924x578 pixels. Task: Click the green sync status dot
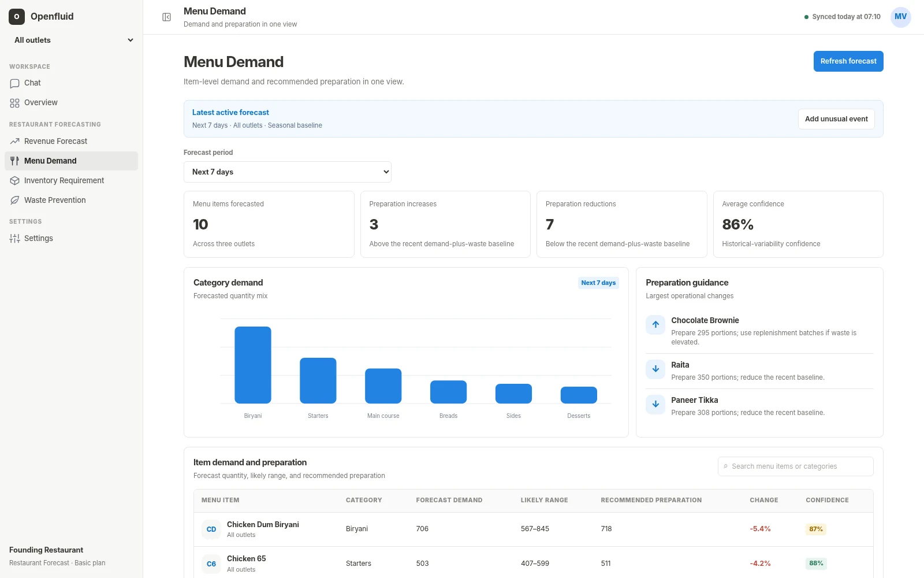point(806,17)
